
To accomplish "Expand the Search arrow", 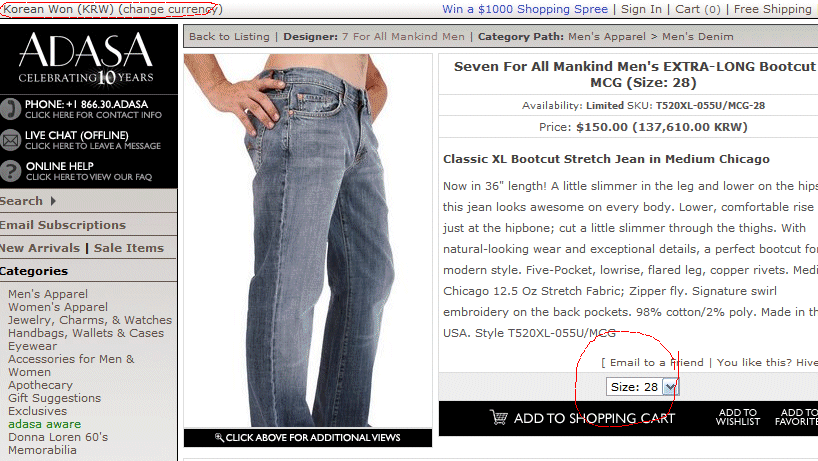I will (x=53, y=201).
